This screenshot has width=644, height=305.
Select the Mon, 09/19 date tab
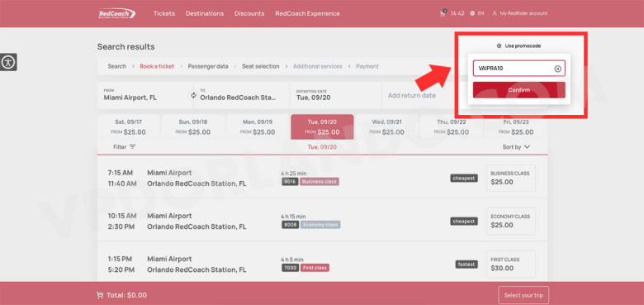[258, 127]
